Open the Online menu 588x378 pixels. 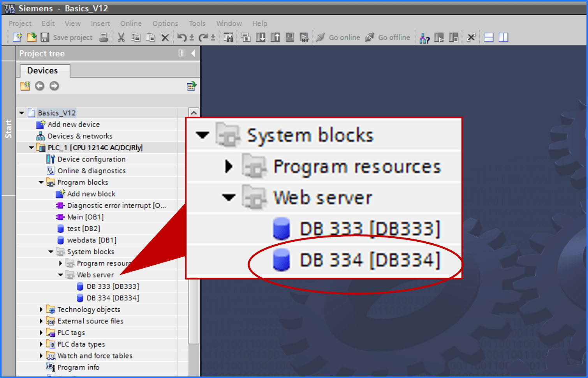point(131,23)
